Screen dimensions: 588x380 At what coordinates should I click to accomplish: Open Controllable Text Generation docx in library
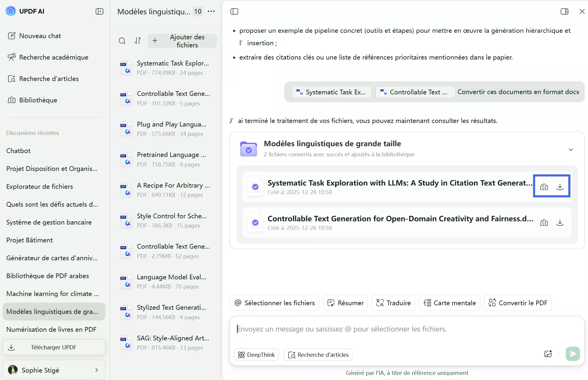click(x=544, y=223)
